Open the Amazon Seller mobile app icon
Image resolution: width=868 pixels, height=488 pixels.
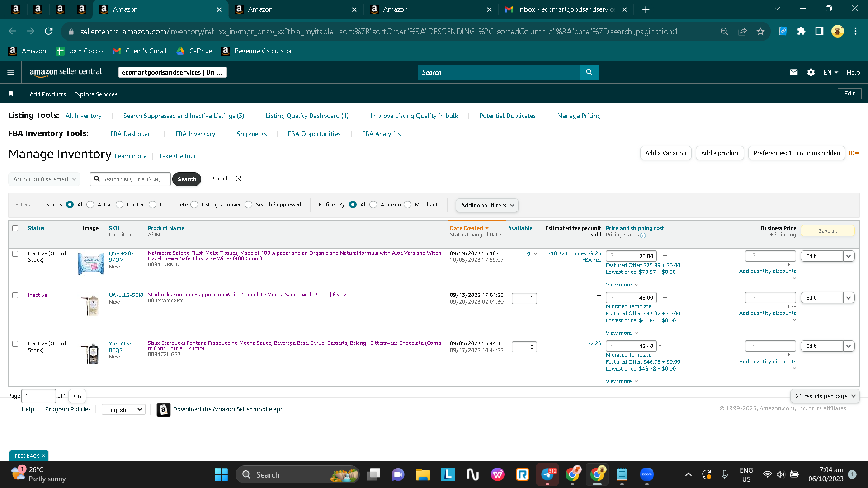coord(164,409)
